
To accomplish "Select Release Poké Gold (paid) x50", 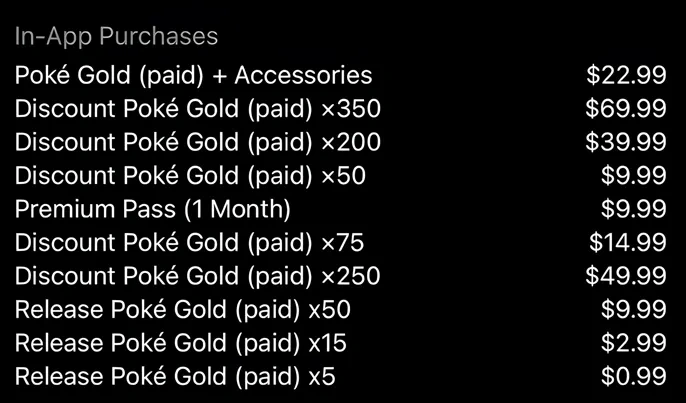I will [183, 310].
